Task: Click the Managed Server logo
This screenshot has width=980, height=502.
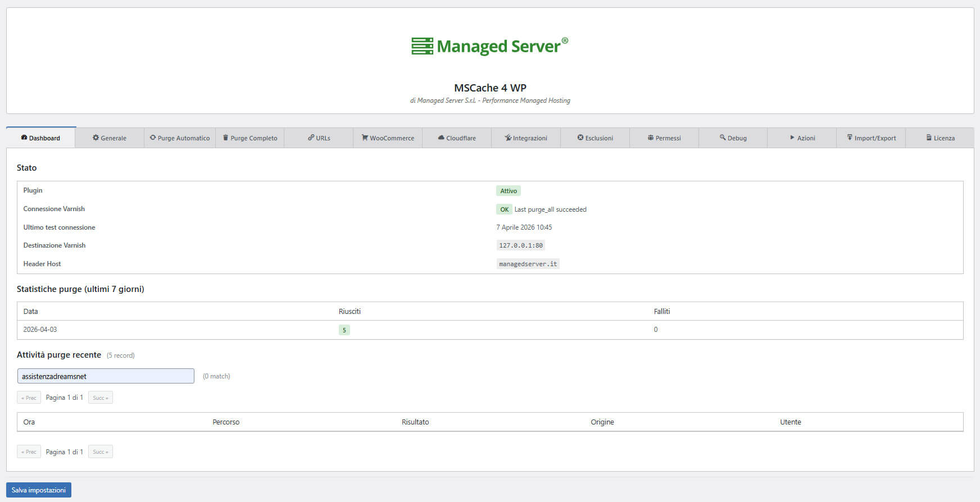Action: [x=490, y=45]
